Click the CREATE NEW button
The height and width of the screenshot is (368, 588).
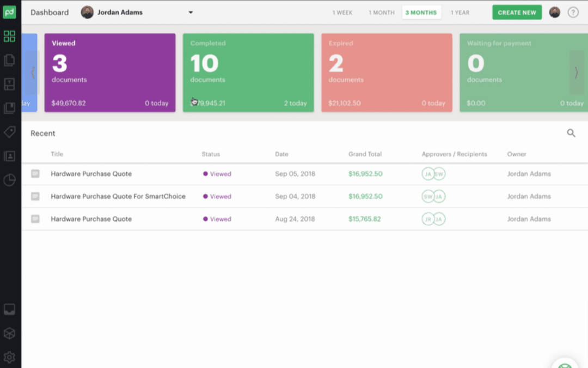517,12
